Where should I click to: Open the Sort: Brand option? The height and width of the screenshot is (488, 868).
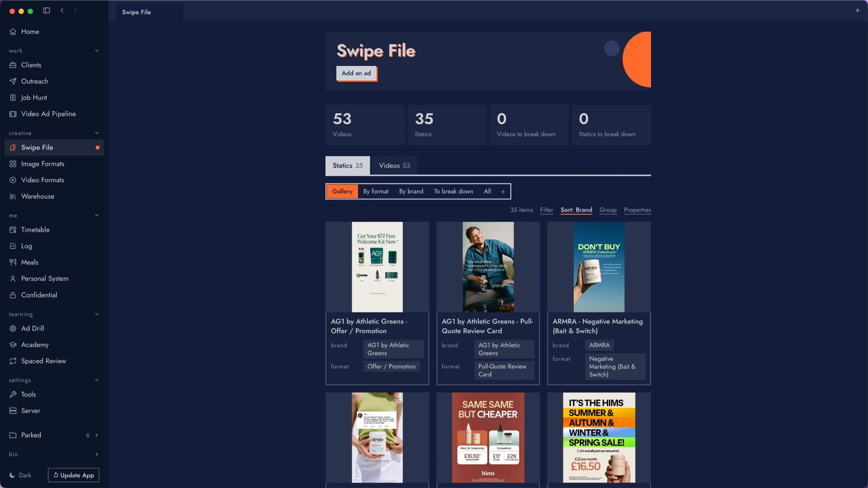point(576,210)
